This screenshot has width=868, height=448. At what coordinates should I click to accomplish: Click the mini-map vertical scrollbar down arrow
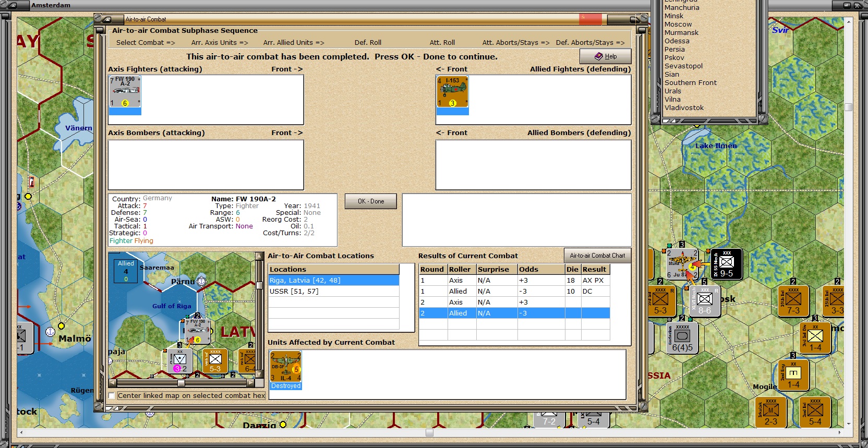point(259,375)
